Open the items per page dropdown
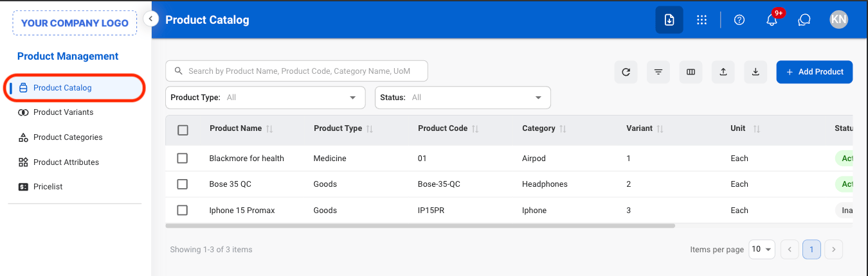The width and height of the screenshot is (868, 276). tap(762, 249)
